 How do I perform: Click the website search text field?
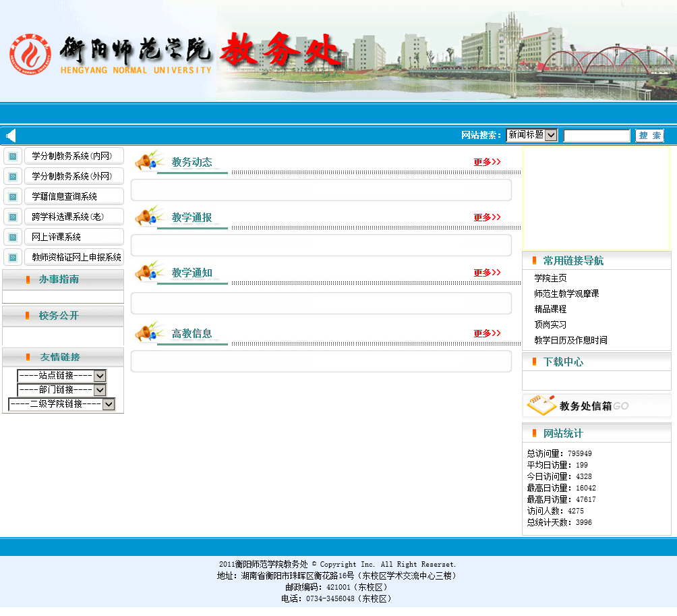click(597, 136)
